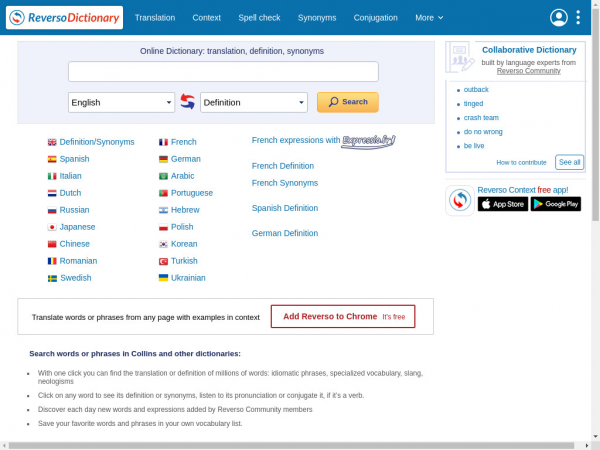
Task: Open the 'outback' dictionary entry
Action: [x=476, y=90]
